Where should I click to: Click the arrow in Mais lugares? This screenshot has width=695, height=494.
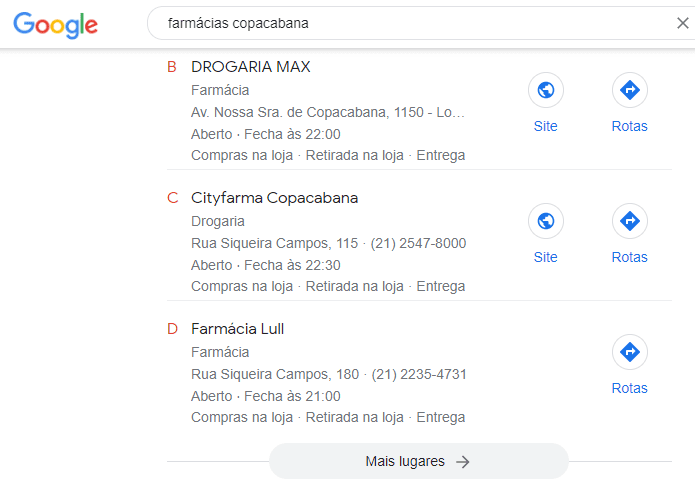pyautogui.click(x=463, y=462)
